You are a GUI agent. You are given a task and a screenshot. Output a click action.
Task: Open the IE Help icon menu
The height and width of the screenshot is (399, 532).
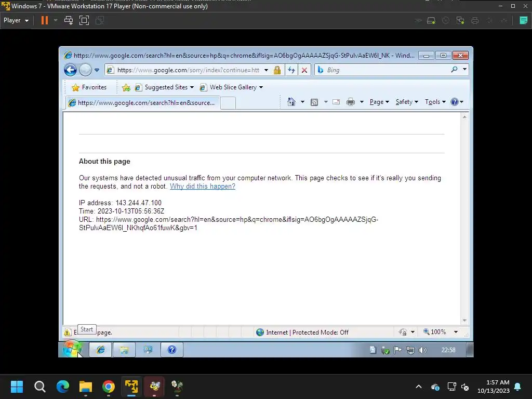point(457,102)
